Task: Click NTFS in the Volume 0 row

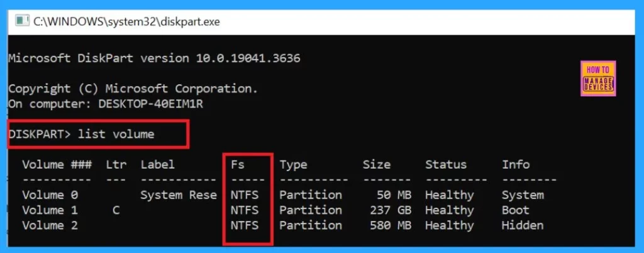Action: click(245, 195)
